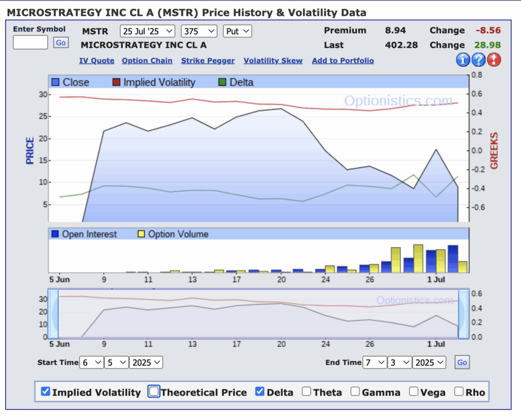Open the IV Quote link

click(x=97, y=61)
